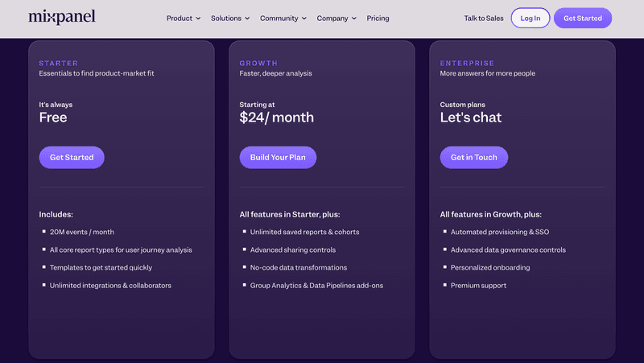
Task: Click 'All features in Starter, plus:'
Action: coord(290,214)
